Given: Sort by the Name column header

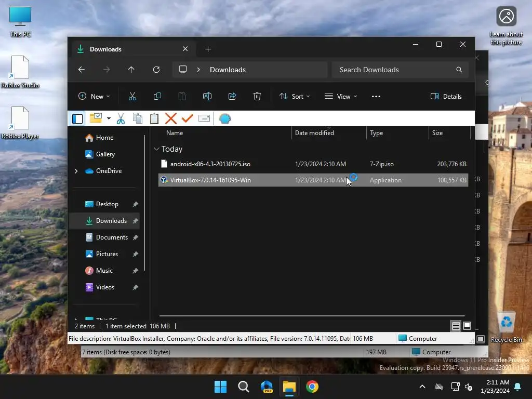Looking at the screenshot, I should click(x=175, y=133).
